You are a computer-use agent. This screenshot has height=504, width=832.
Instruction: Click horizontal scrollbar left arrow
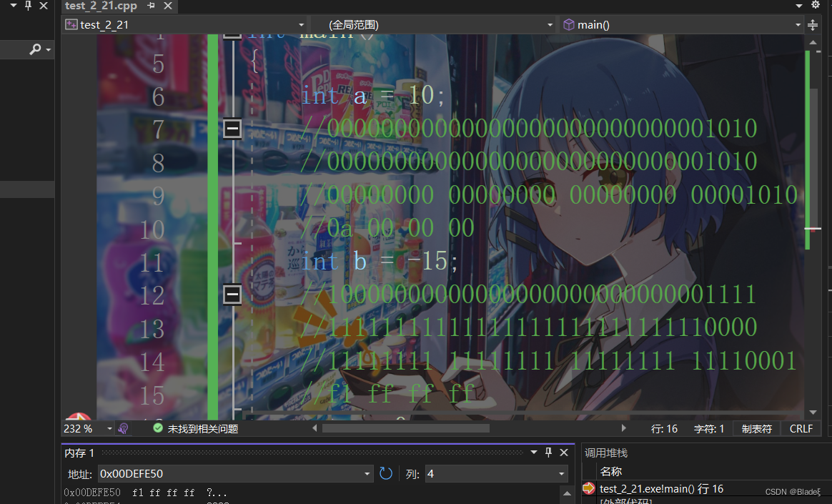(315, 428)
